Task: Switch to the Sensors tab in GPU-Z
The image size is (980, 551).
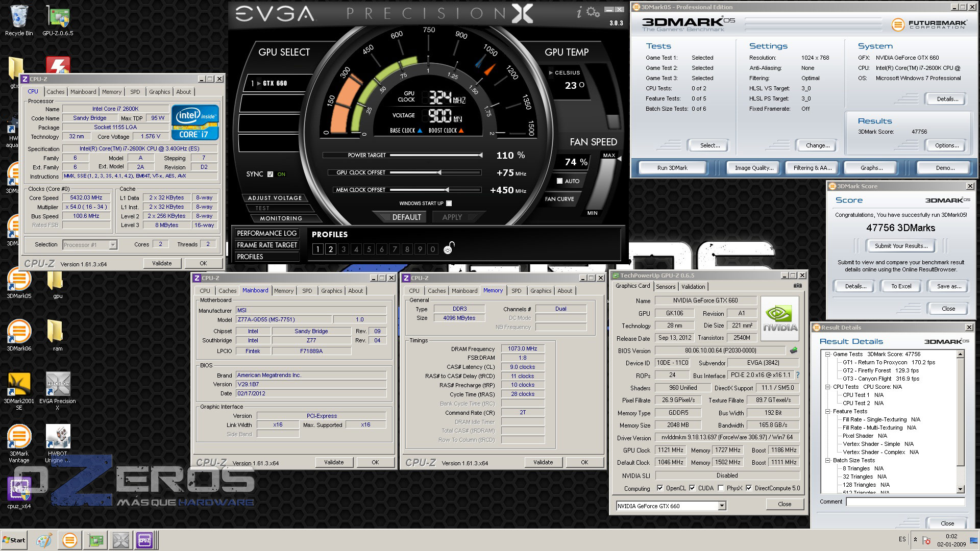Action: click(666, 287)
